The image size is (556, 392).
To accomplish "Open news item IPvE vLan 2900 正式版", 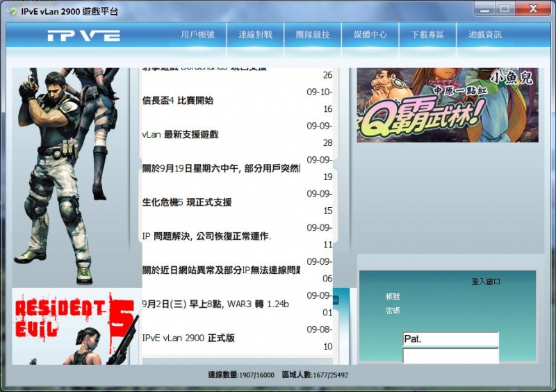I will click(188, 338).
